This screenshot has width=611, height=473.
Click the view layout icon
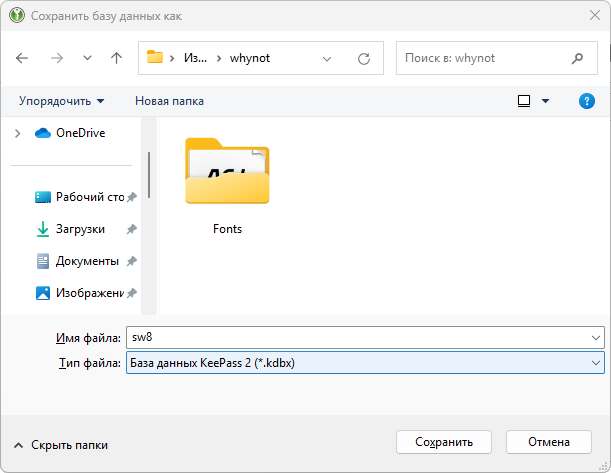(x=524, y=101)
